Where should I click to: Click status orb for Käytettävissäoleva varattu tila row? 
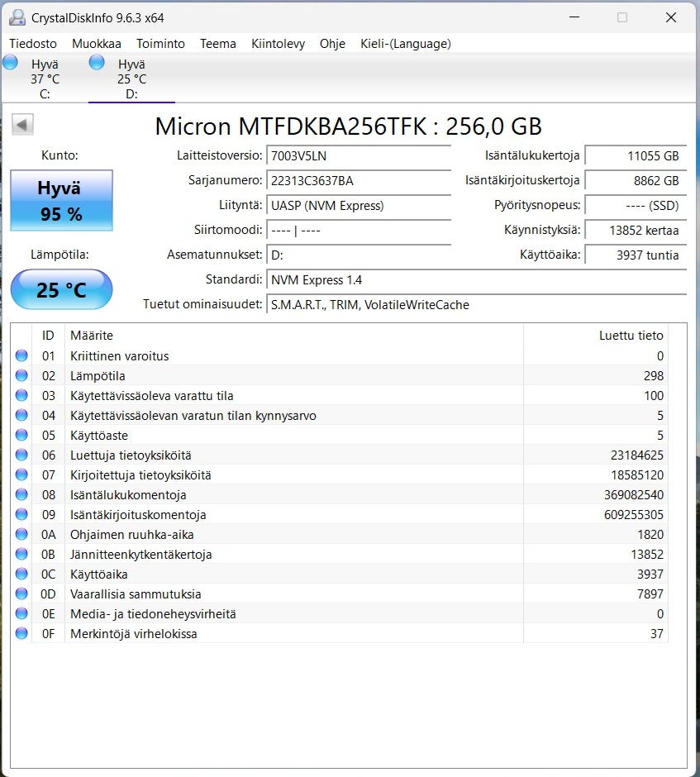tap(21, 395)
